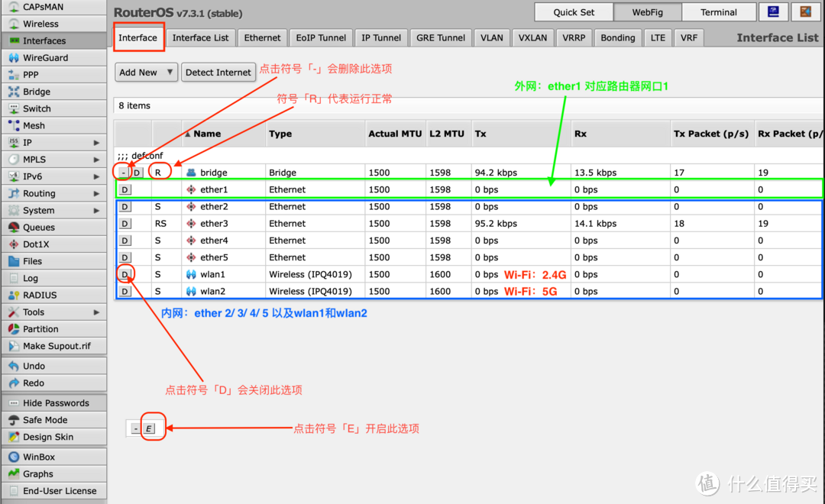Sort table by Name column header

pos(206,134)
